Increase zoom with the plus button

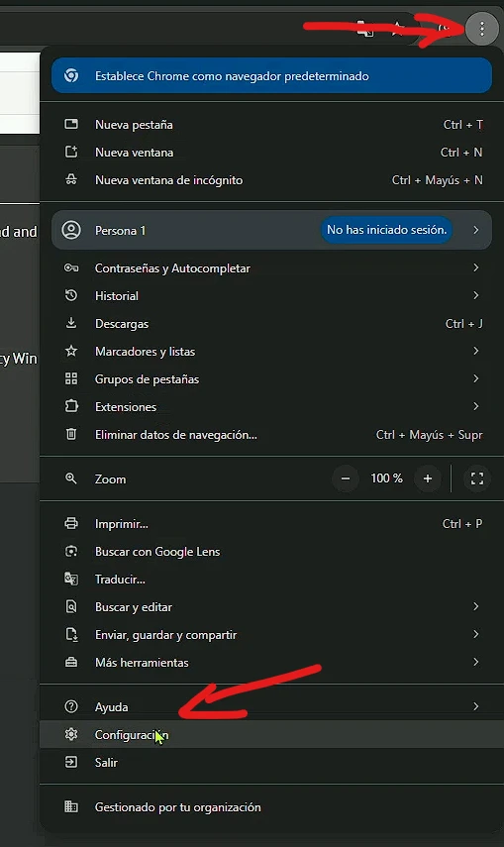coord(428,478)
